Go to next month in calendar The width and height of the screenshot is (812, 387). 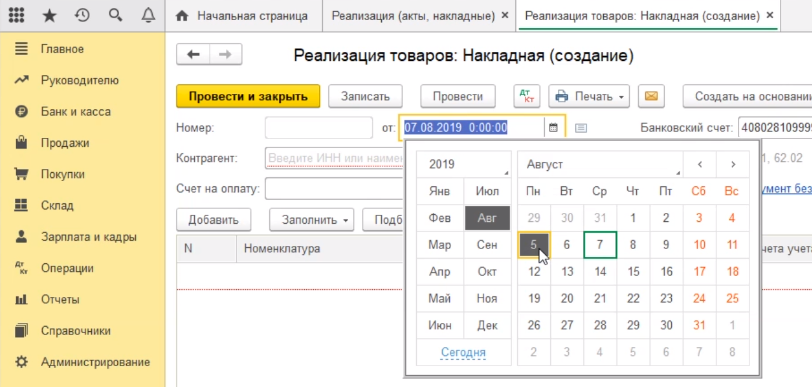coord(733,165)
